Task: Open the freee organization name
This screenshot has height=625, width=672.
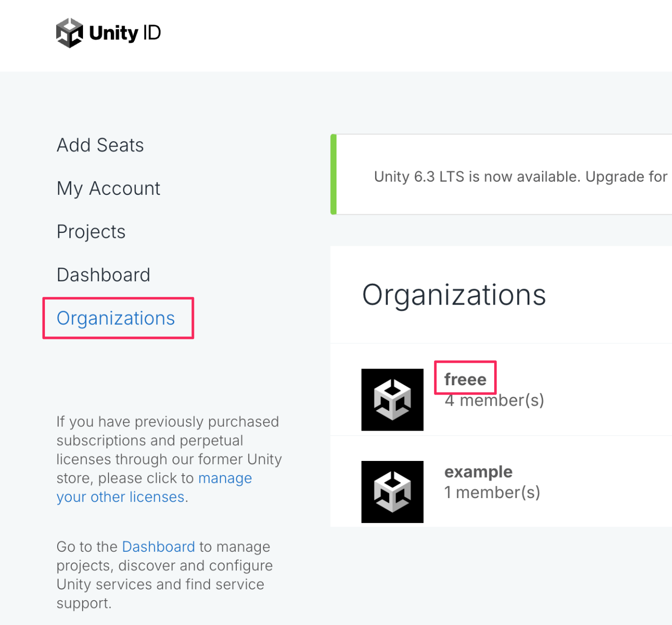Action: (x=465, y=379)
